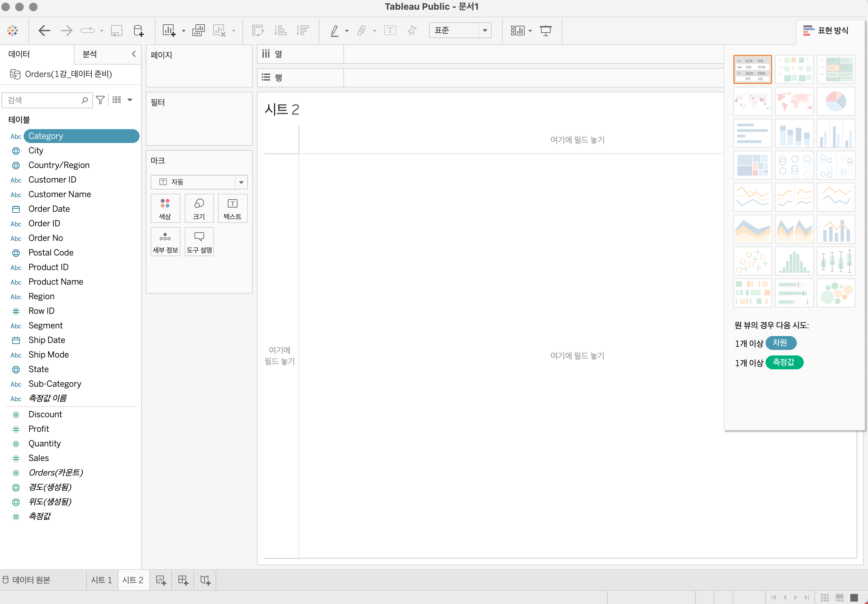Click the swap rows and columns icon
The width and height of the screenshot is (868, 604).
(x=258, y=31)
